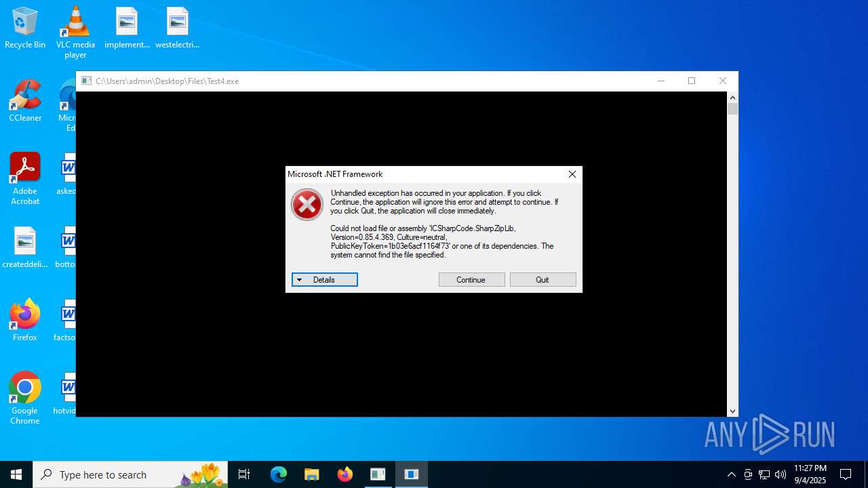Click the Test4.exe console title bar icon
The image size is (868, 488).
86,81
